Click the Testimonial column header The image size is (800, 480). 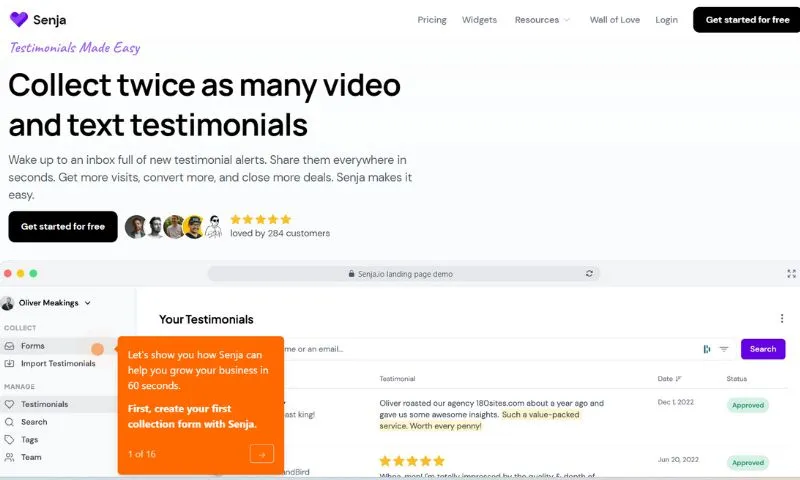coord(397,378)
